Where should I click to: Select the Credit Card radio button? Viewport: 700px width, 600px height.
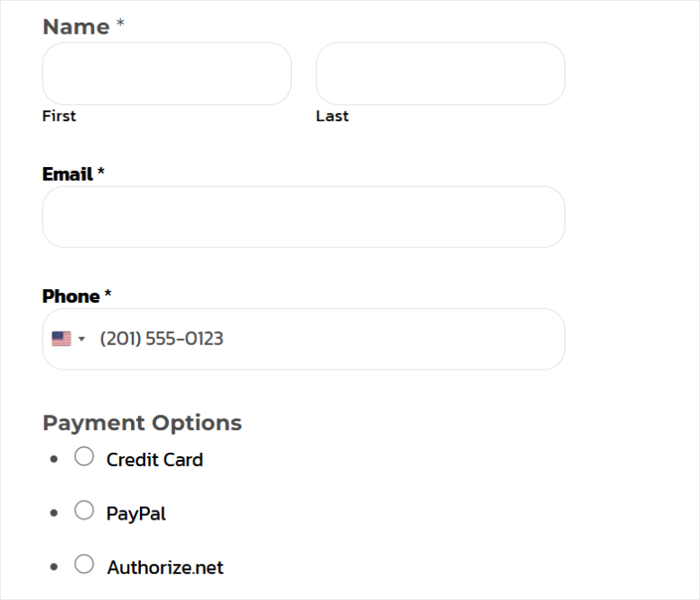[84, 457]
